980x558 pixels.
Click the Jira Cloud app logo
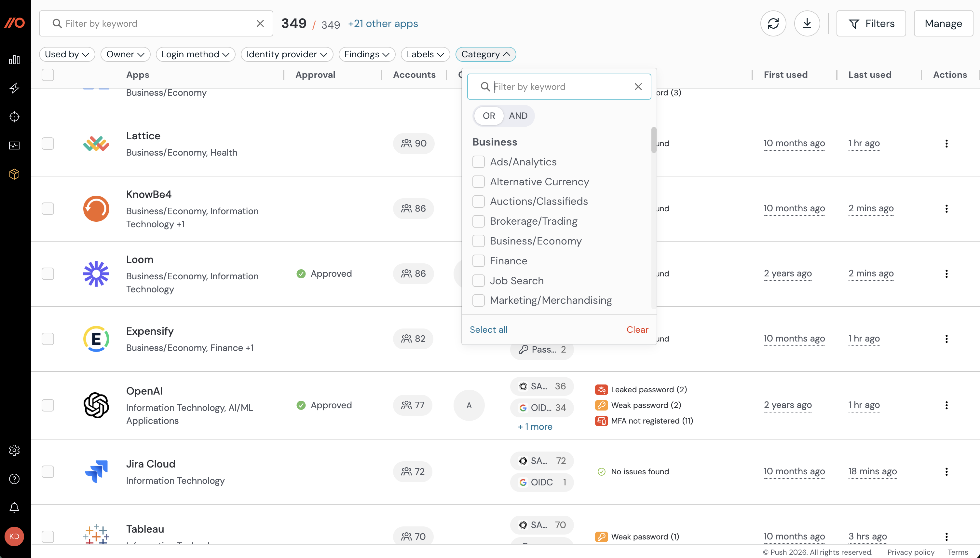click(x=96, y=471)
